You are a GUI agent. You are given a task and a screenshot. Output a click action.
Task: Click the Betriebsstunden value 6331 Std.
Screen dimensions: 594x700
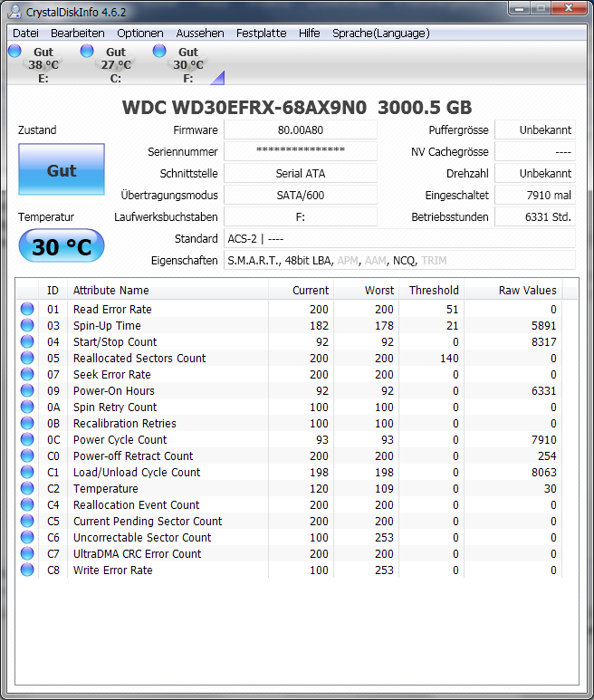(535, 217)
